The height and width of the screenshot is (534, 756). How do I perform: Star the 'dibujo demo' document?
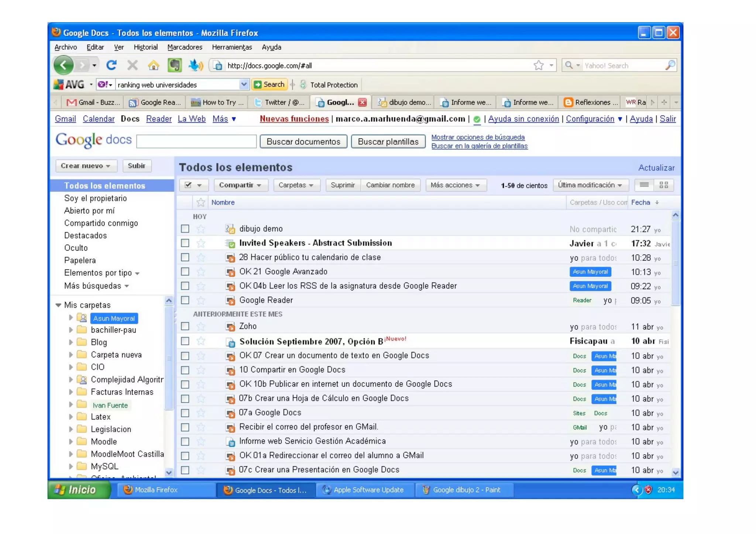pos(201,229)
